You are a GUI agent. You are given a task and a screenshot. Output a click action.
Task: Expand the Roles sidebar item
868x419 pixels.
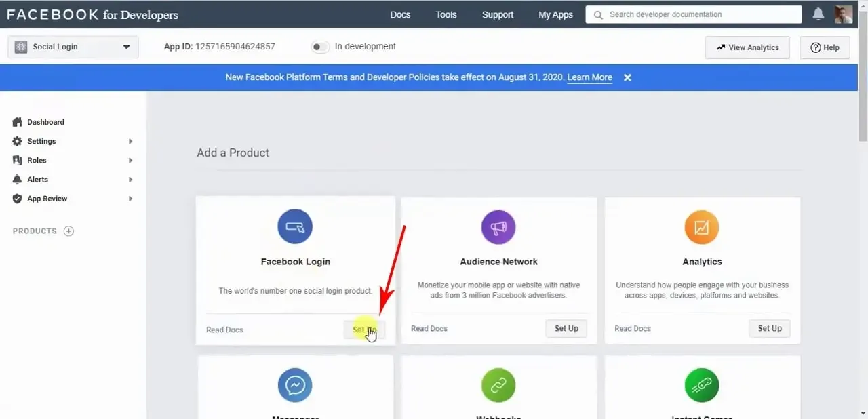[x=73, y=160]
